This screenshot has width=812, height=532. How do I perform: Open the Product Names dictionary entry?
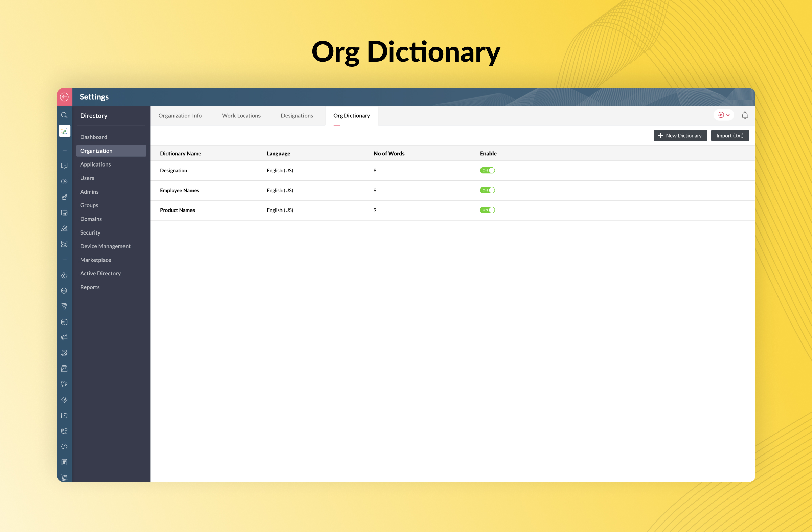[177, 210]
